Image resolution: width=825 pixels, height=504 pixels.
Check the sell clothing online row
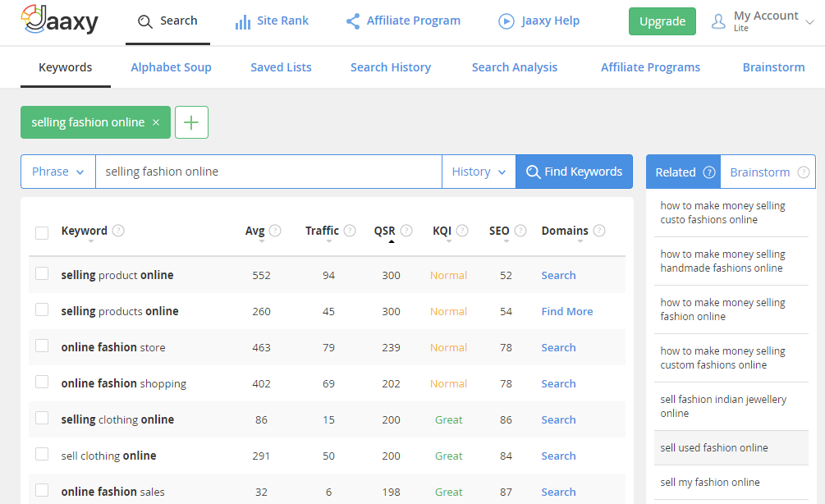click(x=42, y=454)
